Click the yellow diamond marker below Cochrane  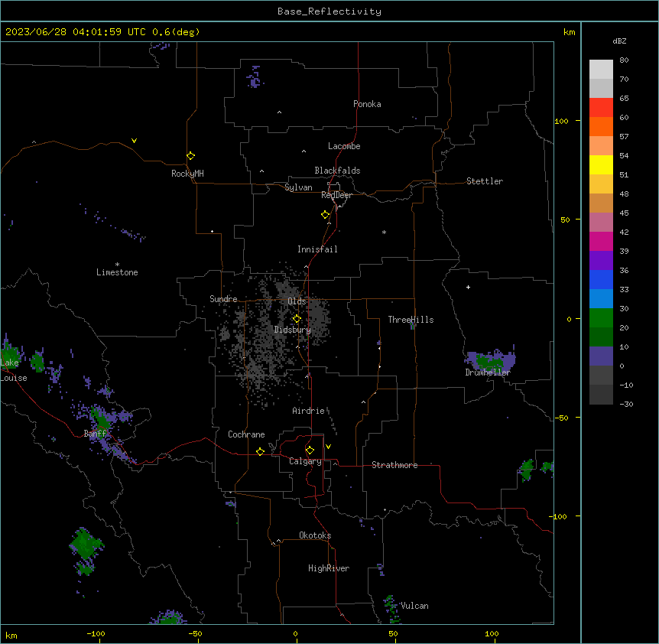pyautogui.click(x=260, y=451)
